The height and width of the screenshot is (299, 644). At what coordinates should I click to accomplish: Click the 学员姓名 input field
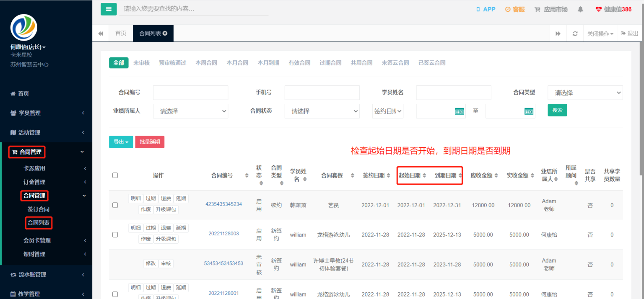pos(454,93)
